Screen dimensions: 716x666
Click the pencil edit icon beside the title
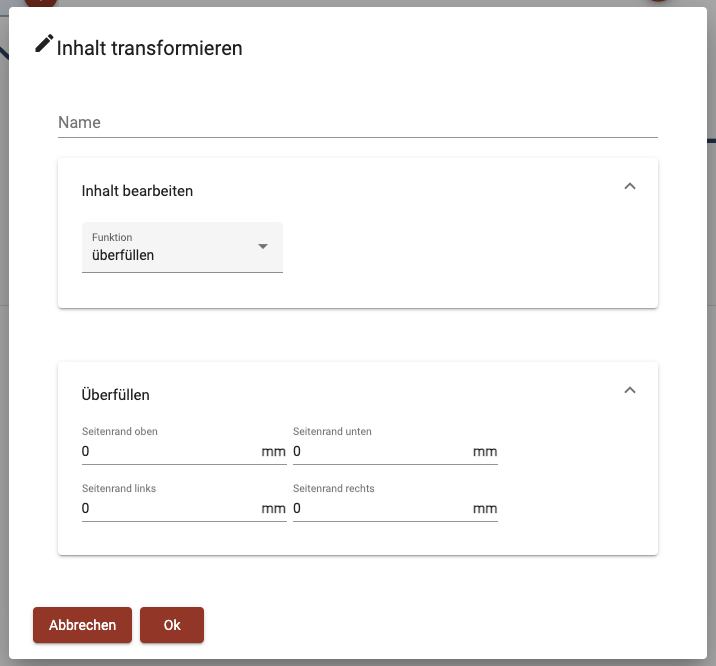pos(44,44)
